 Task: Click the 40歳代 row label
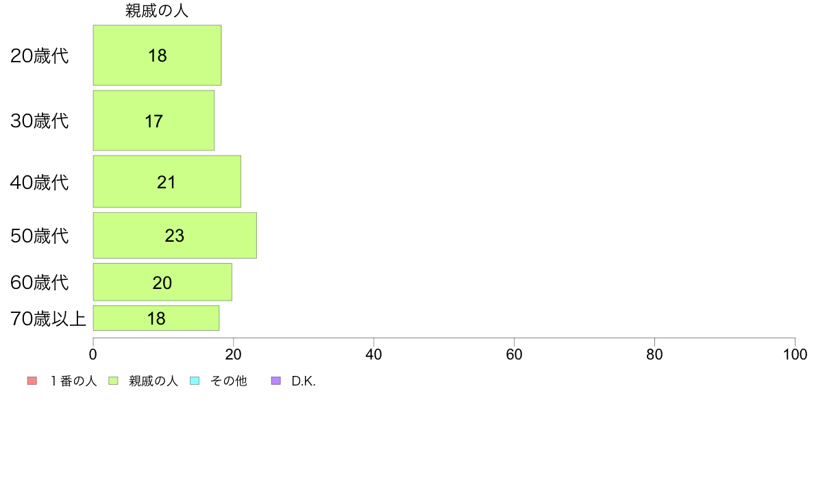[x=40, y=182]
